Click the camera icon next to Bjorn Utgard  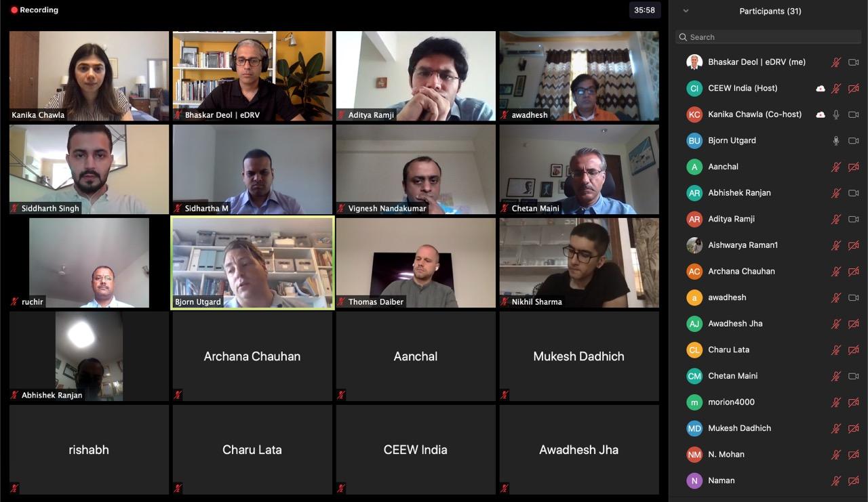point(854,141)
